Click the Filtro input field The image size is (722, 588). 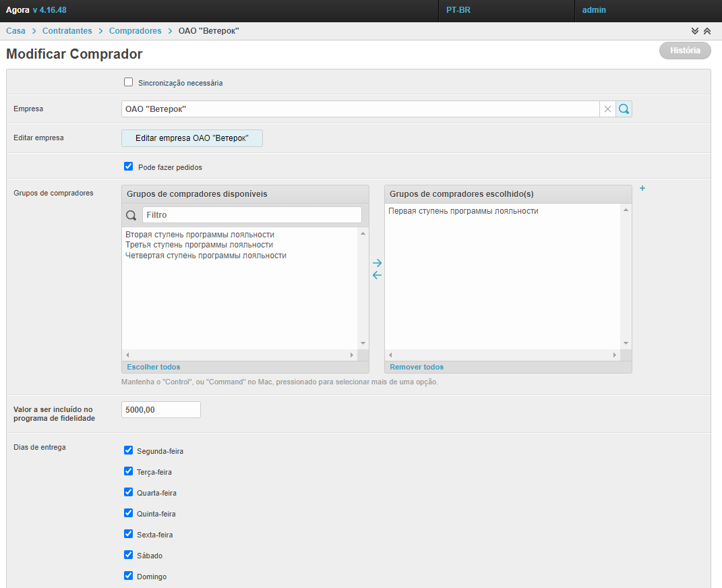(251, 215)
